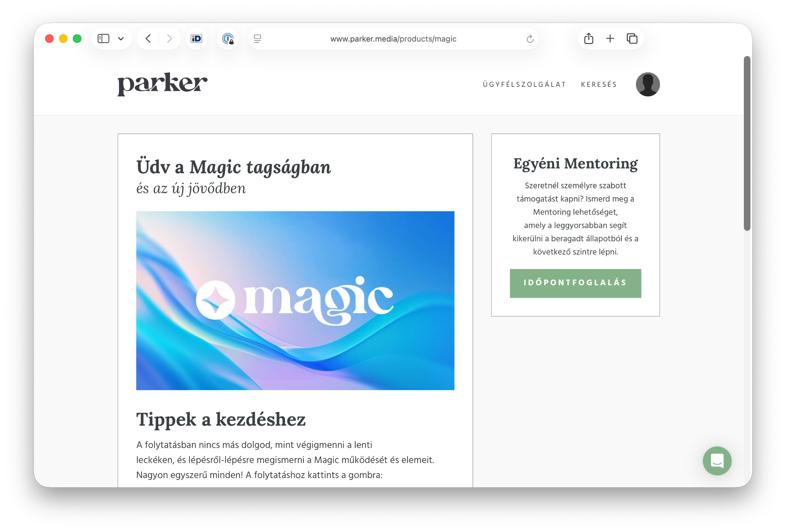Click the reader/page menu icon in address bar
The width and height of the screenshot is (786, 532).
258,38
